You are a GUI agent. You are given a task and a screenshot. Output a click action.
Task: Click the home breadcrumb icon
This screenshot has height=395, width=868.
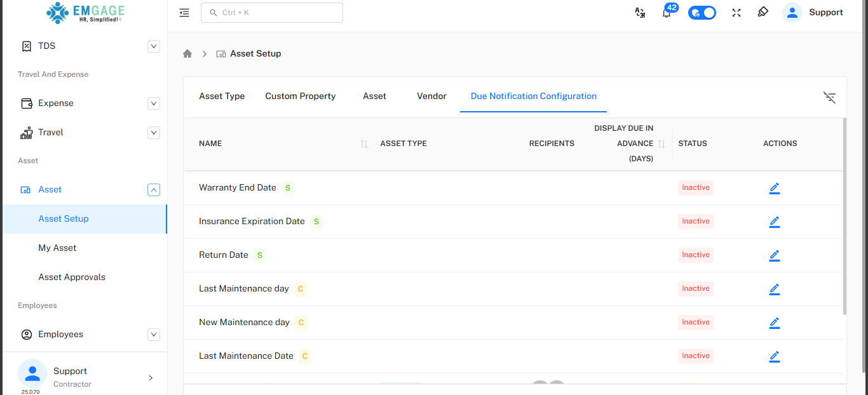point(187,54)
